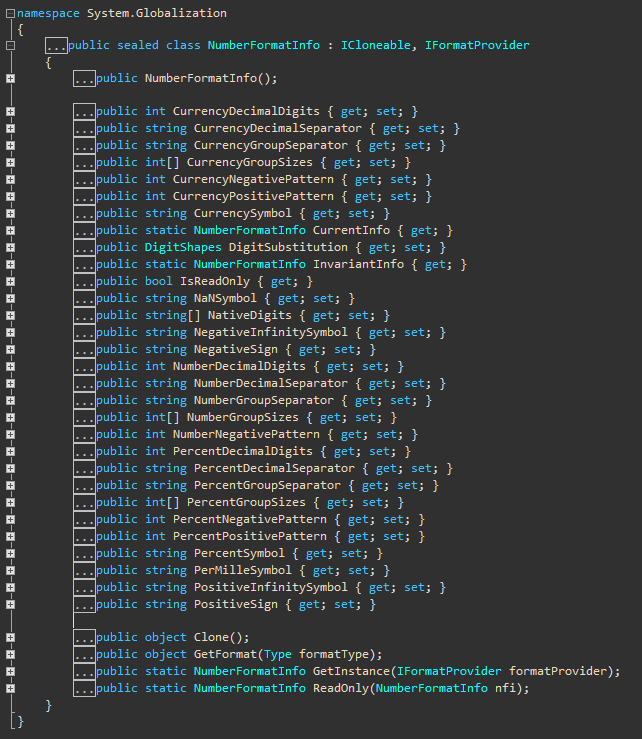Expand the CurrencySymbol property outline
This screenshot has height=739, width=642.
pos(10,213)
